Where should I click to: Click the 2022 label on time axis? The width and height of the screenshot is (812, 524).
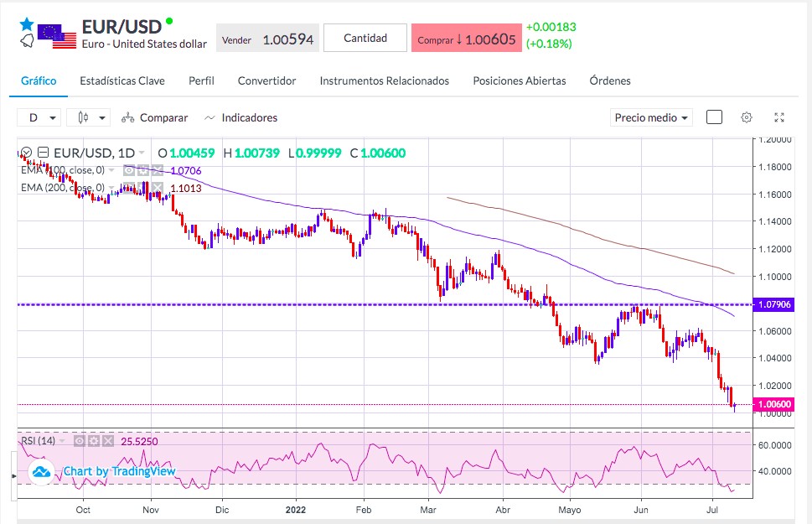coord(296,510)
